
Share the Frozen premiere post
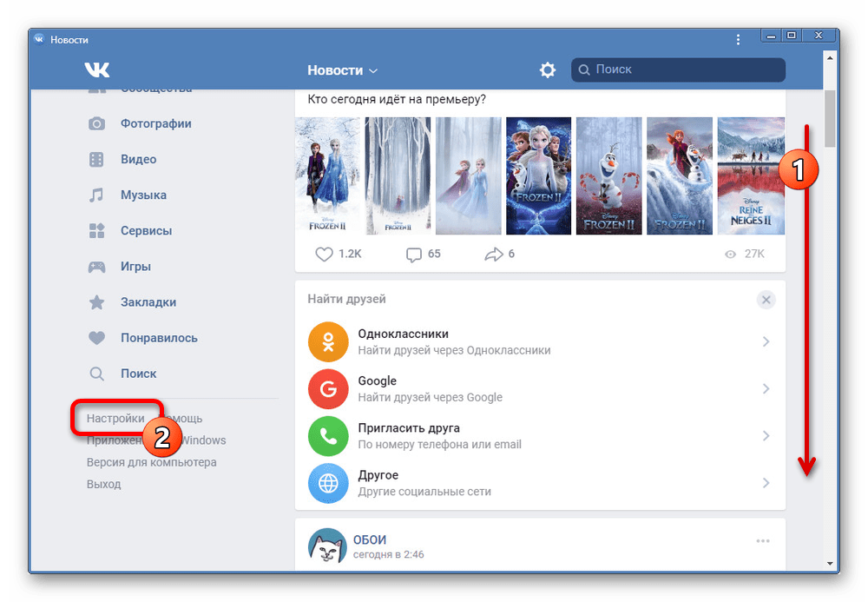(x=494, y=255)
